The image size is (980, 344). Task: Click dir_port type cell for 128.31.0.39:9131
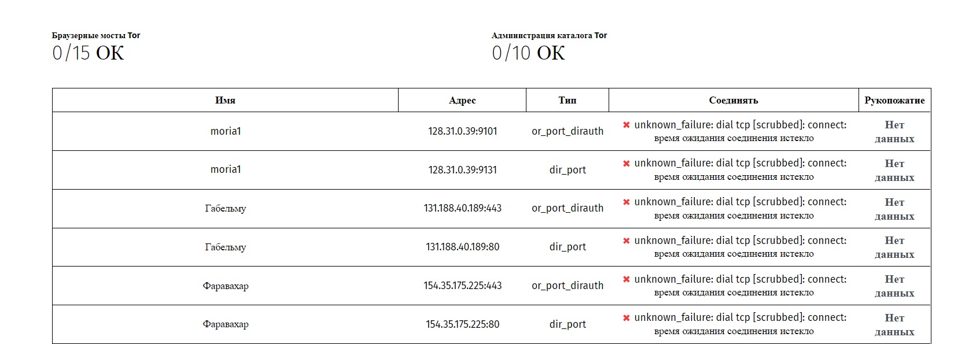[x=567, y=170]
